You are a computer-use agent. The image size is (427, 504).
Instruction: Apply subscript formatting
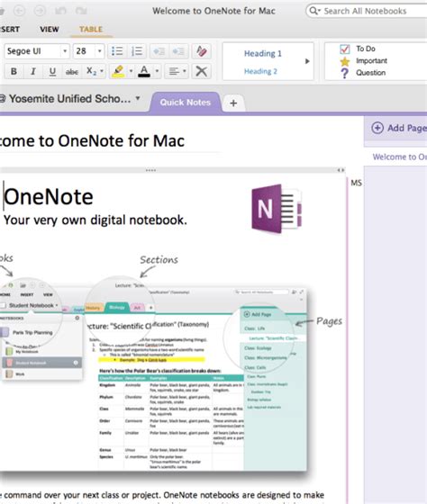click(x=91, y=71)
